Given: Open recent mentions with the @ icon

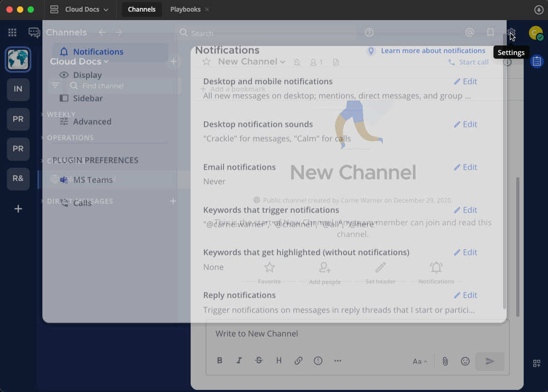Looking at the screenshot, I should coord(469,33).
